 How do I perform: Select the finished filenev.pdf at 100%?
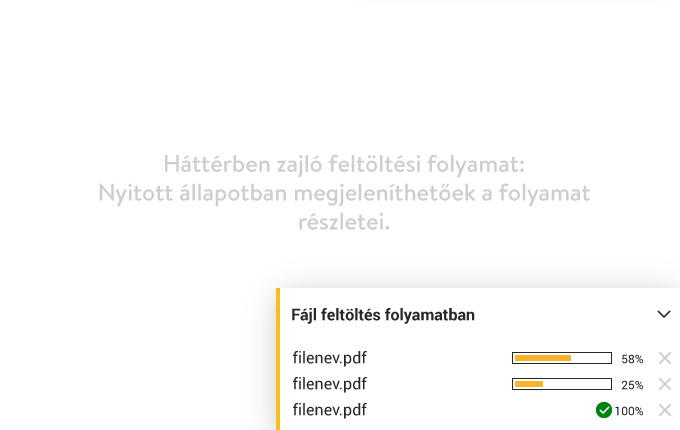click(330, 410)
